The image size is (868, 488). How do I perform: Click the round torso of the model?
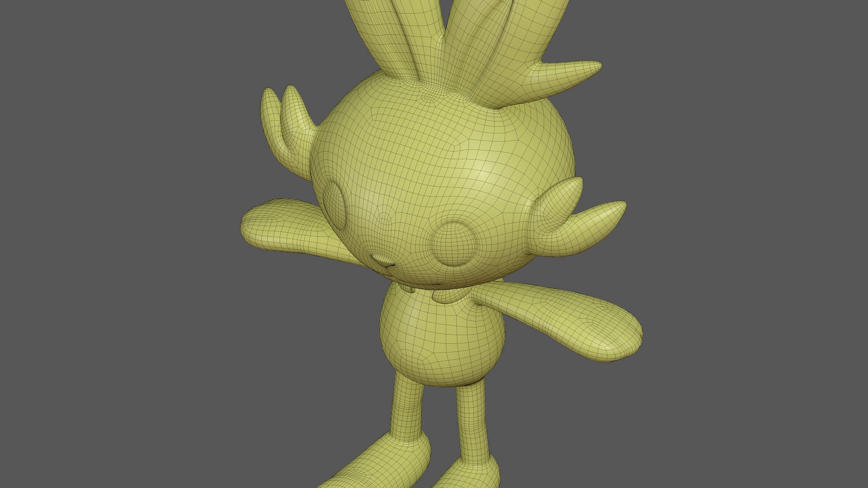click(442, 335)
